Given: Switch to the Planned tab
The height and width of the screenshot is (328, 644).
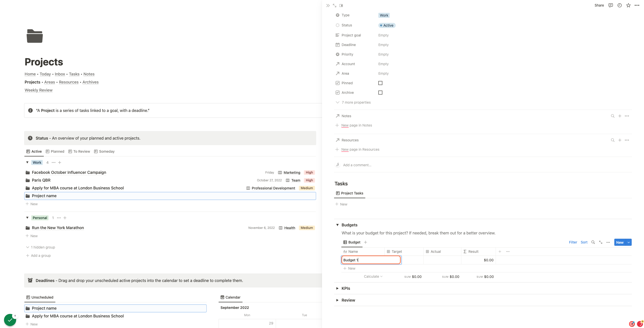Looking at the screenshot, I should pyautogui.click(x=55, y=151).
